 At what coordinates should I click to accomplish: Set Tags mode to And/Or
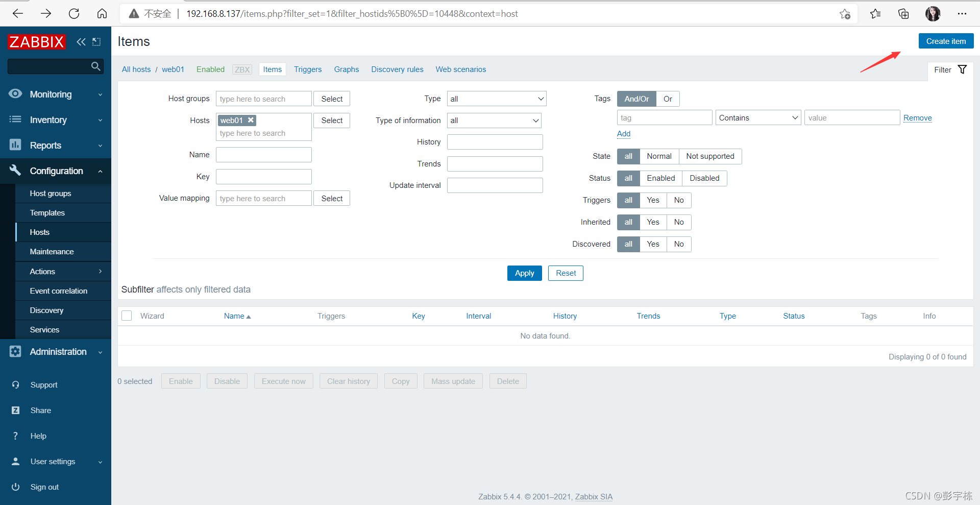click(636, 99)
